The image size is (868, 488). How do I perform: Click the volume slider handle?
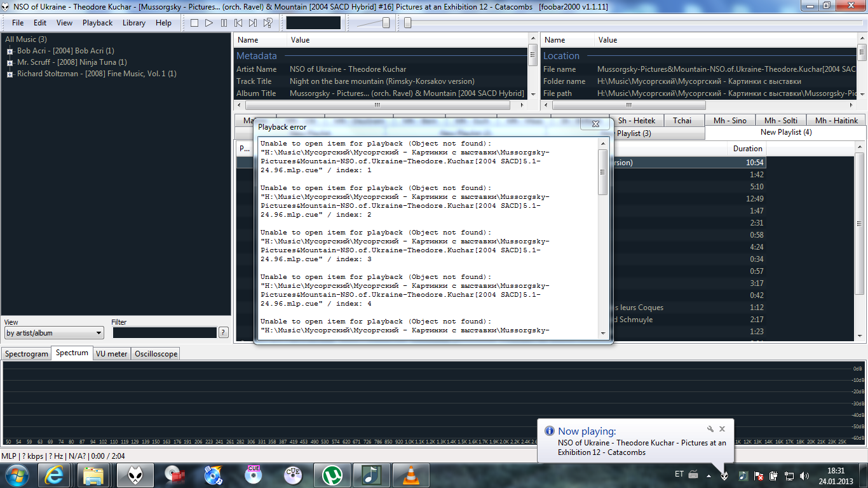point(386,23)
